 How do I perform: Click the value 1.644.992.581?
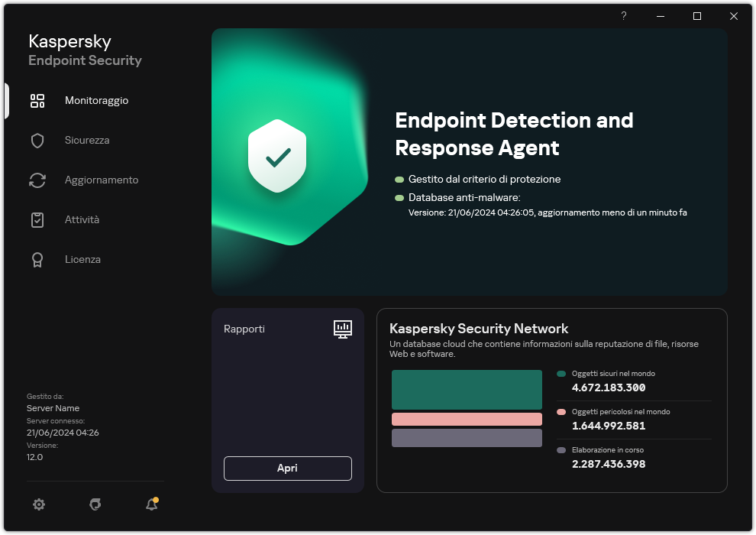tap(609, 426)
